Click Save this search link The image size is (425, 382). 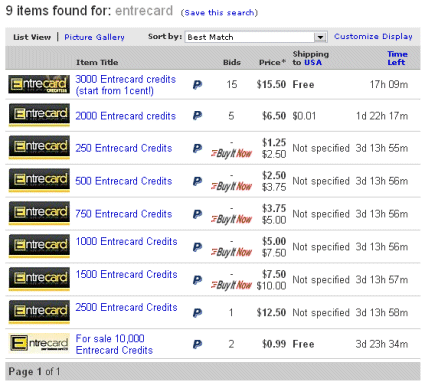pos(219,13)
